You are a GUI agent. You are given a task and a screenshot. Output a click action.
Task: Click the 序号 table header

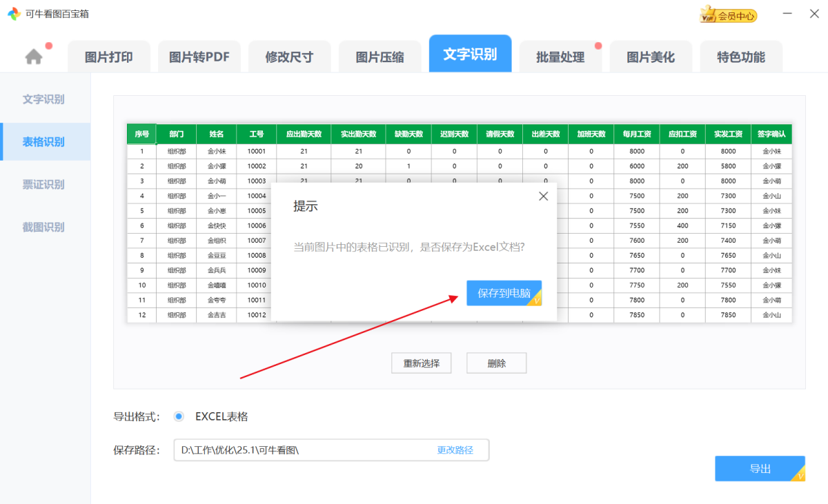pyautogui.click(x=141, y=134)
